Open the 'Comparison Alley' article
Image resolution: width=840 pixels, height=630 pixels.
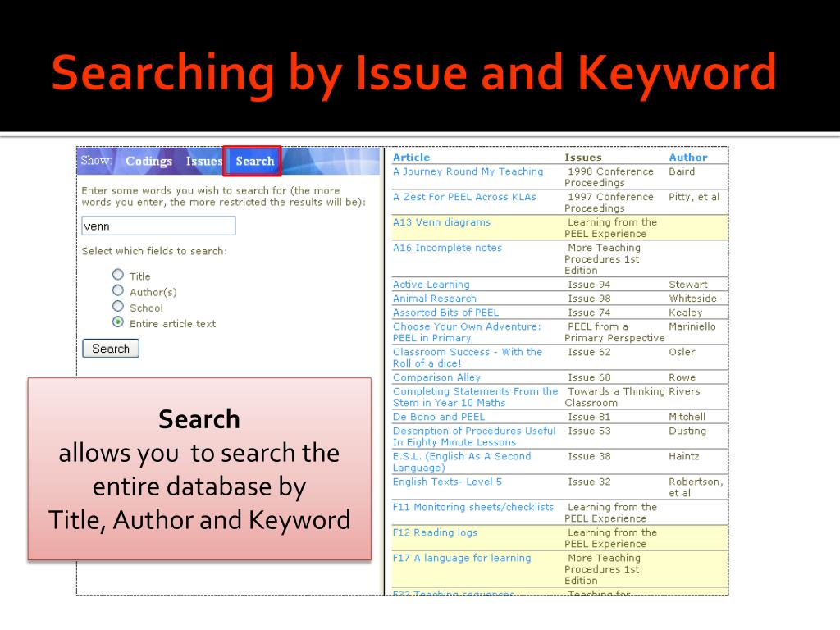436,377
